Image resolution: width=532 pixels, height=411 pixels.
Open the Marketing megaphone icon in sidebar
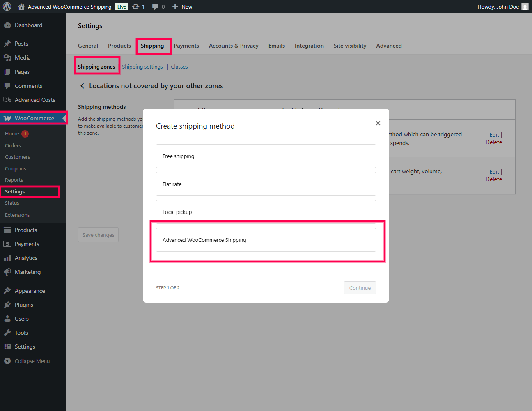tap(8, 271)
